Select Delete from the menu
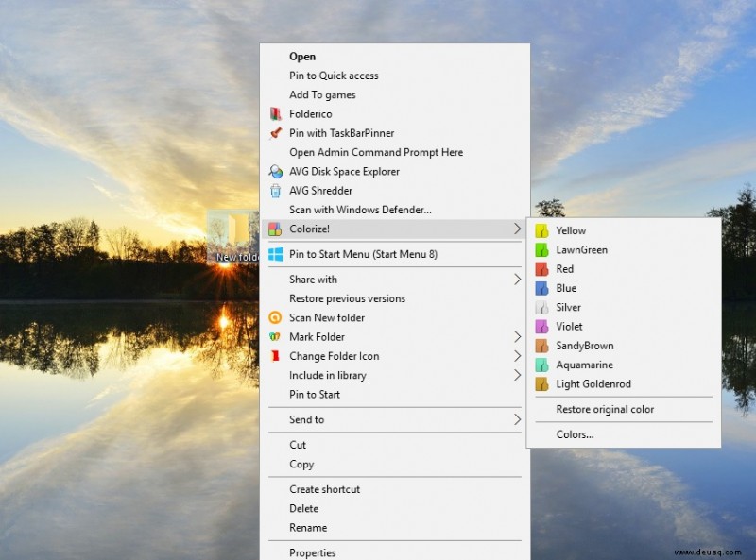 click(x=394, y=508)
